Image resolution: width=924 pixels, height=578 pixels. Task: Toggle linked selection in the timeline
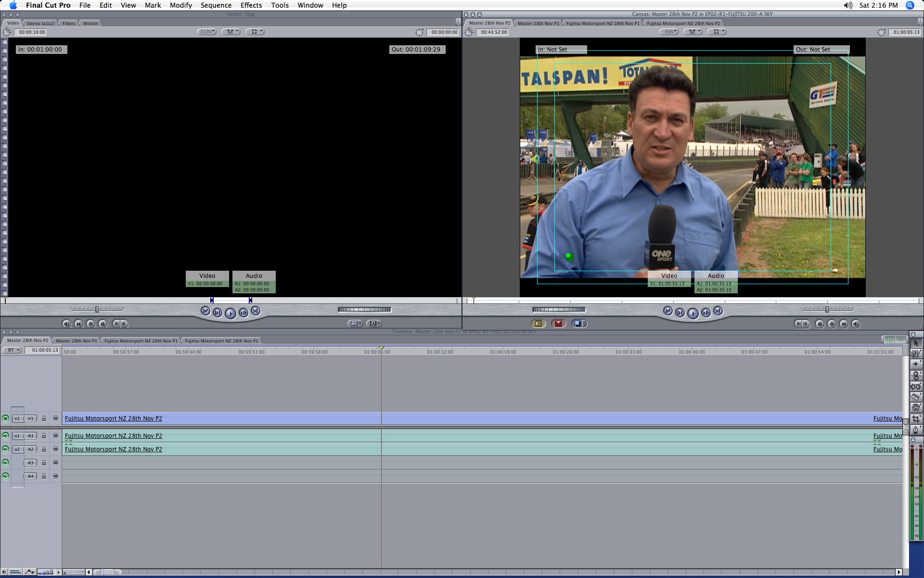889,340
